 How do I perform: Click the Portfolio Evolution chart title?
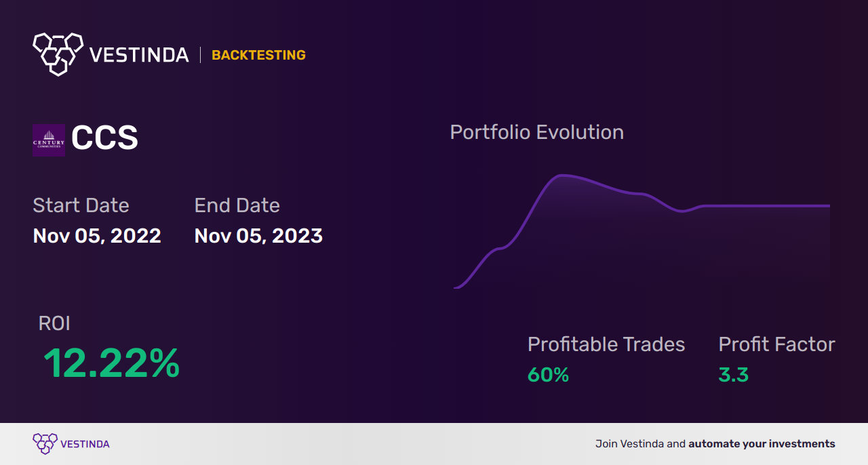click(x=536, y=132)
